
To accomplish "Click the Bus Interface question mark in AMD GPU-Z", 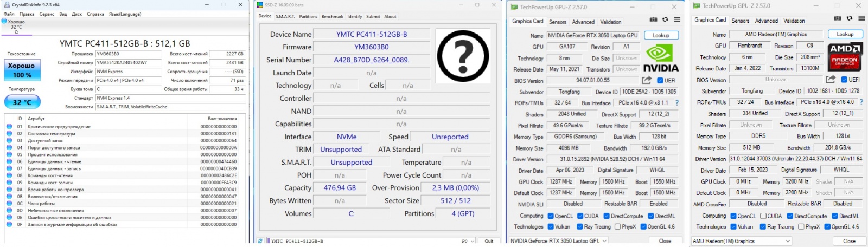I will pyautogui.click(x=861, y=101).
